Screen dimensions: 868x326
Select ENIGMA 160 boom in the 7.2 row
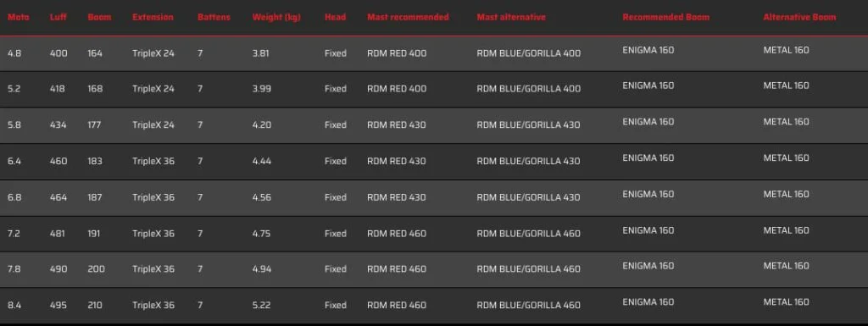click(x=648, y=229)
